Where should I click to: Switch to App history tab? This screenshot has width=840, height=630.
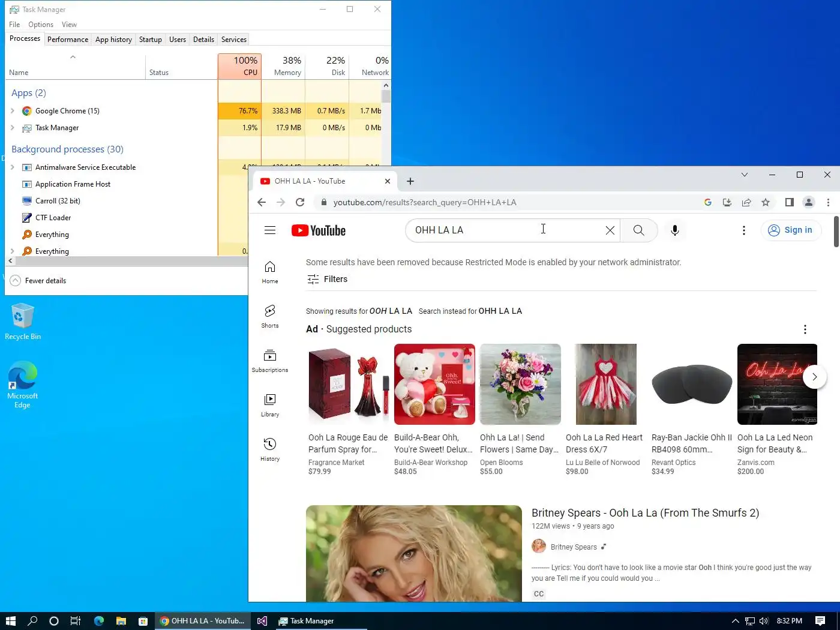tap(113, 40)
